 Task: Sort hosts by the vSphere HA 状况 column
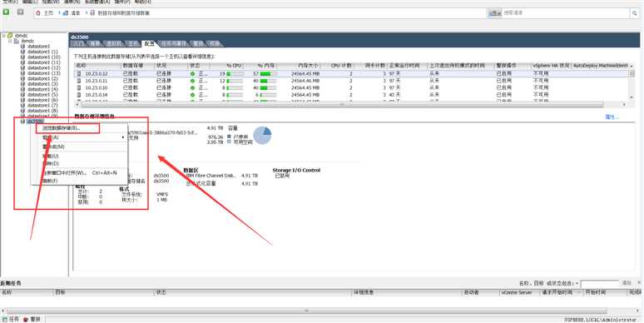coord(551,66)
